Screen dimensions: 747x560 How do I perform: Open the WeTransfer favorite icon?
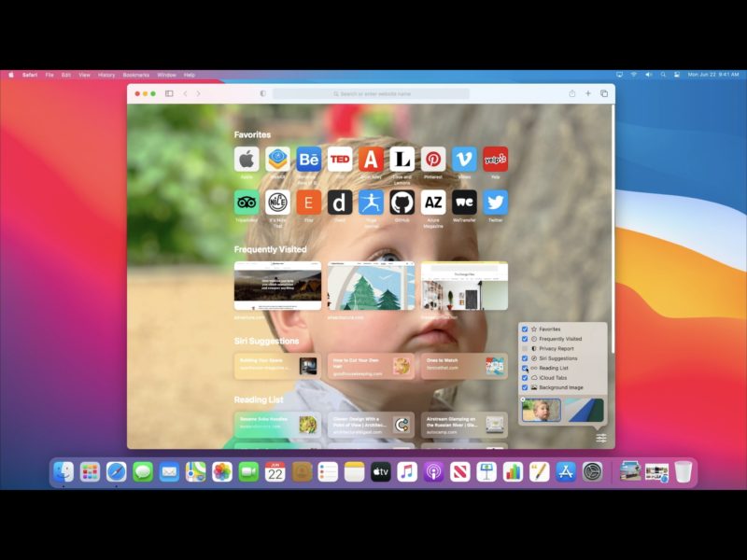point(464,203)
